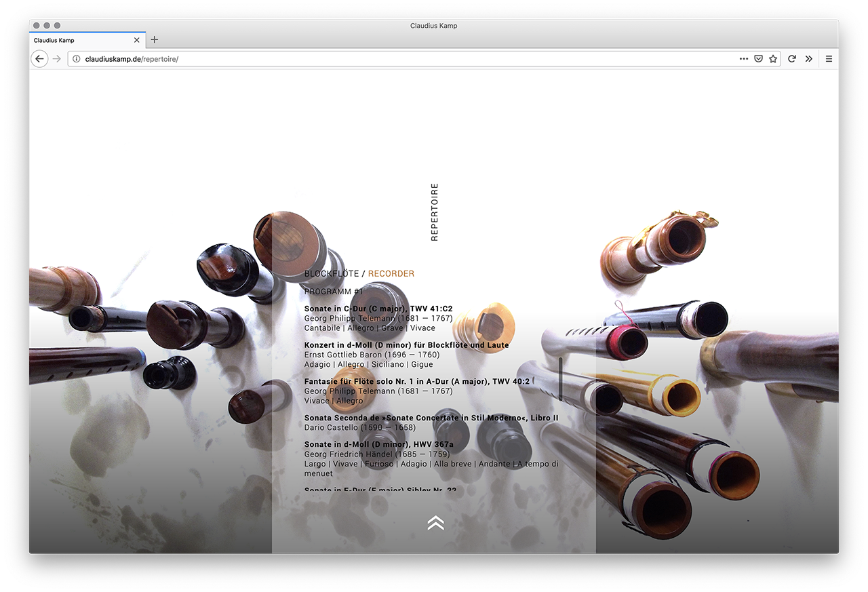Click the repertoire list scrollbar thumb
The width and height of the screenshot is (868, 592).
[x=561, y=379]
